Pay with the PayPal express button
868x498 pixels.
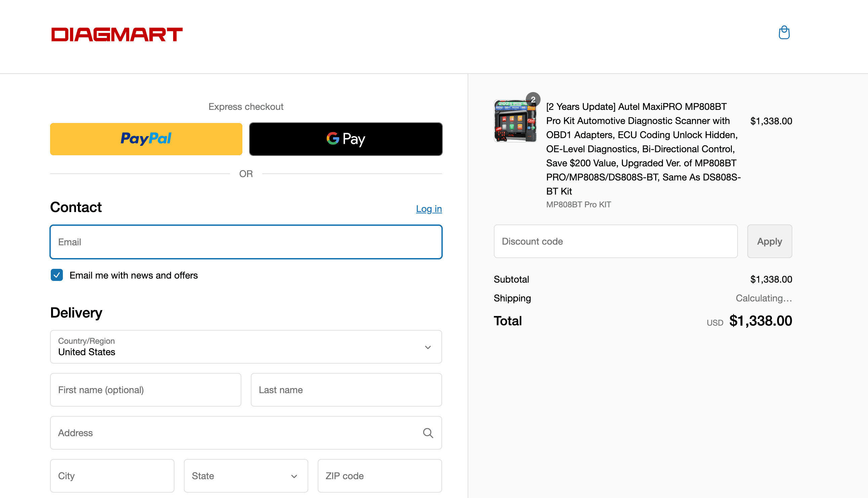click(146, 139)
